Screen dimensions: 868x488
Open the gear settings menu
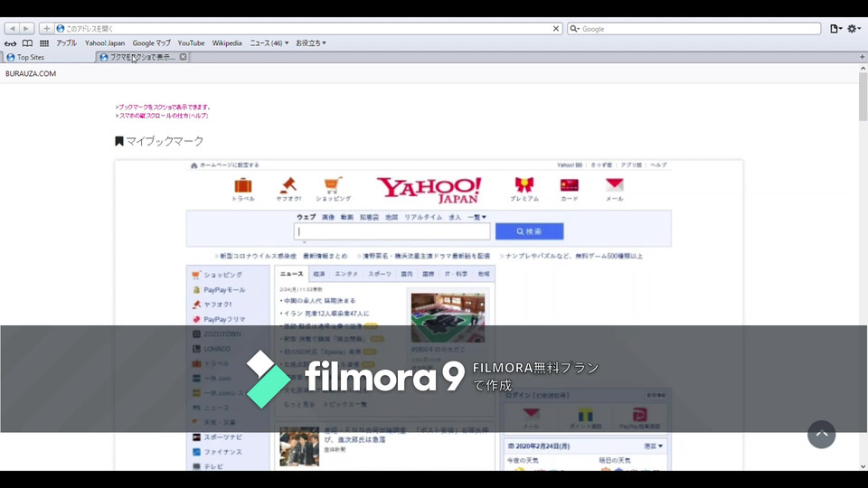click(854, 29)
